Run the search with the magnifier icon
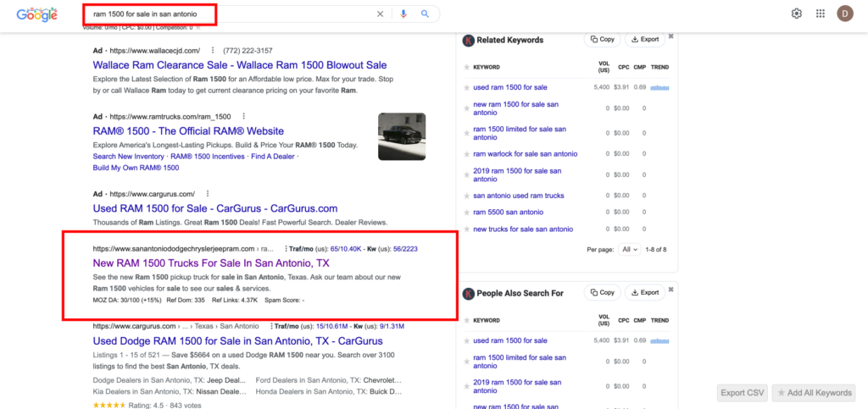 [x=425, y=14]
